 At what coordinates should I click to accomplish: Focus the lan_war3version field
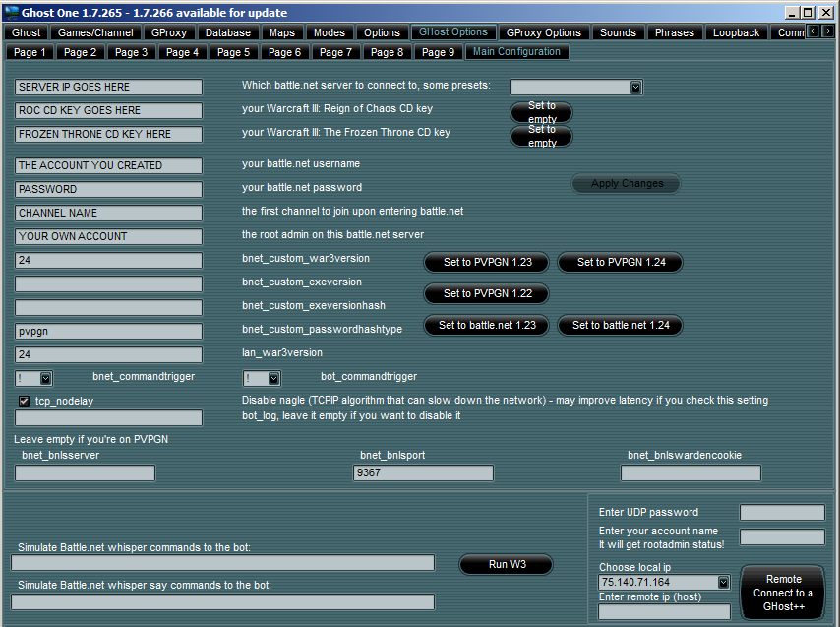click(109, 354)
